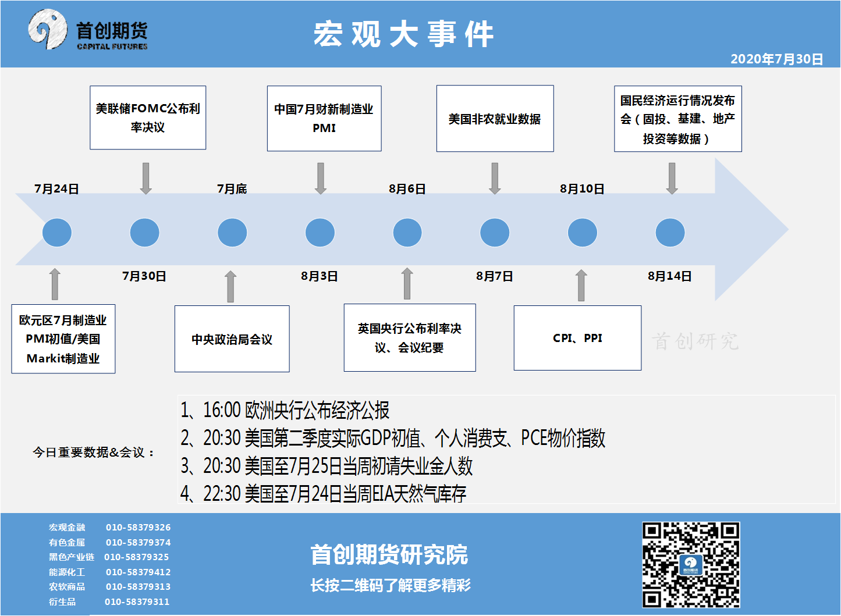Select the 16:00 欧洲央行公布经济公报 line
The image size is (841, 616).
pyautogui.click(x=285, y=410)
